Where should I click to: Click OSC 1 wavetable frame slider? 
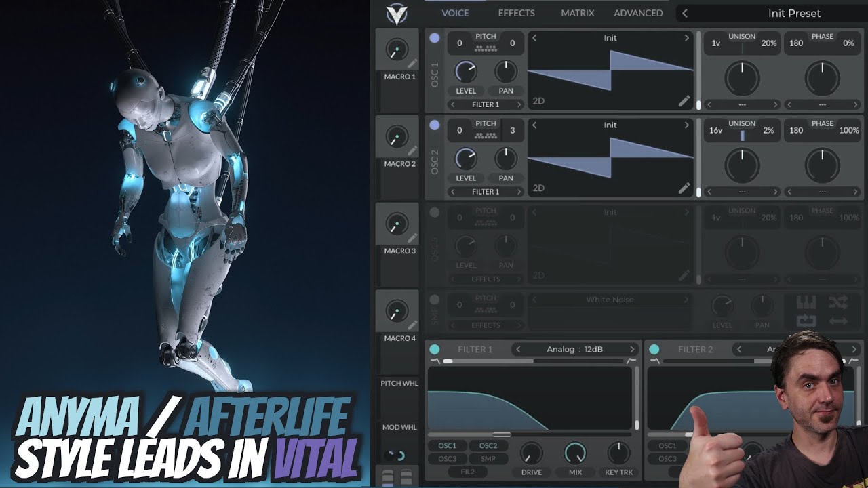pos(698,70)
